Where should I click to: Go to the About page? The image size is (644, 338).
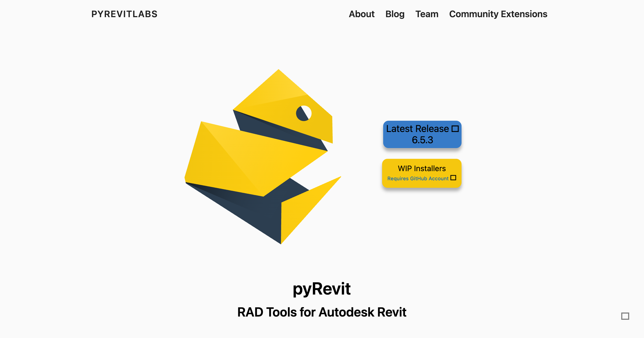coord(361,14)
